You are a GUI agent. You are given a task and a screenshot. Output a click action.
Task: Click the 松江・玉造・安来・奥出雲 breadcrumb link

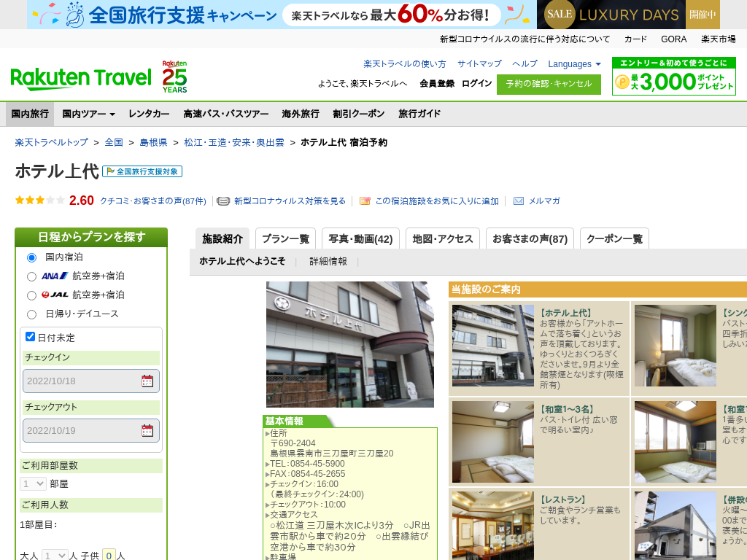(234, 142)
